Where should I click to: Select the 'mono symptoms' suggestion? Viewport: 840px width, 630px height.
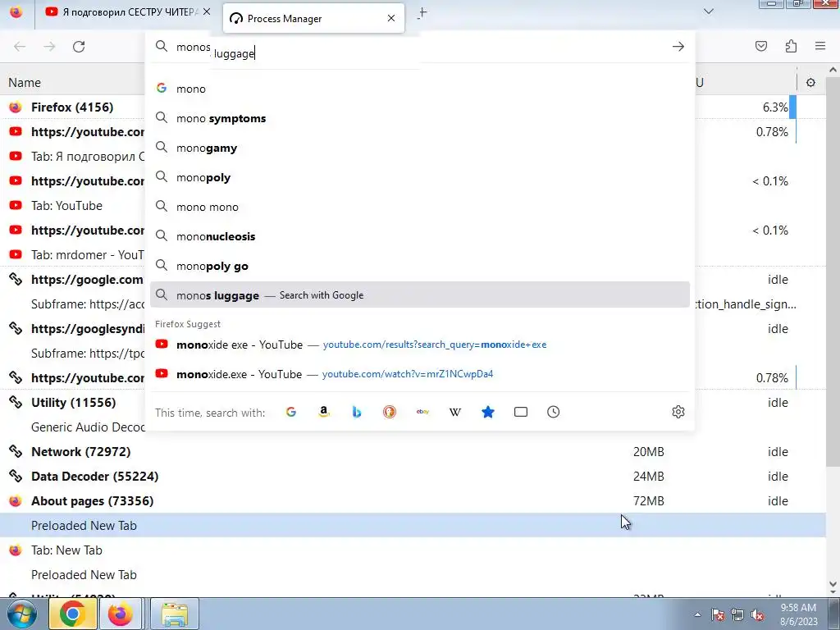[420, 118]
